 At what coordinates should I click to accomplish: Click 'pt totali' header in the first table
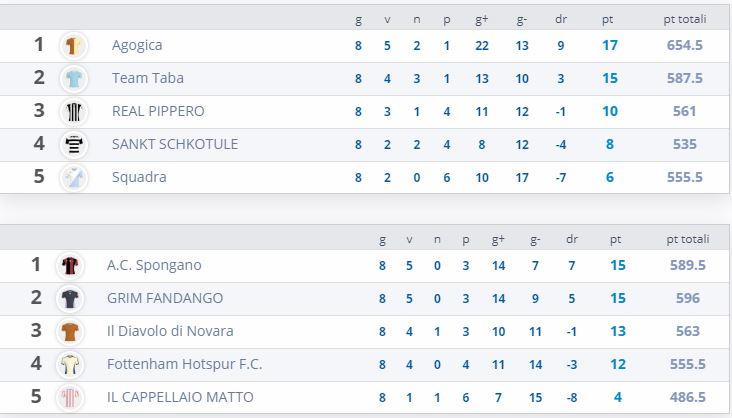point(685,19)
